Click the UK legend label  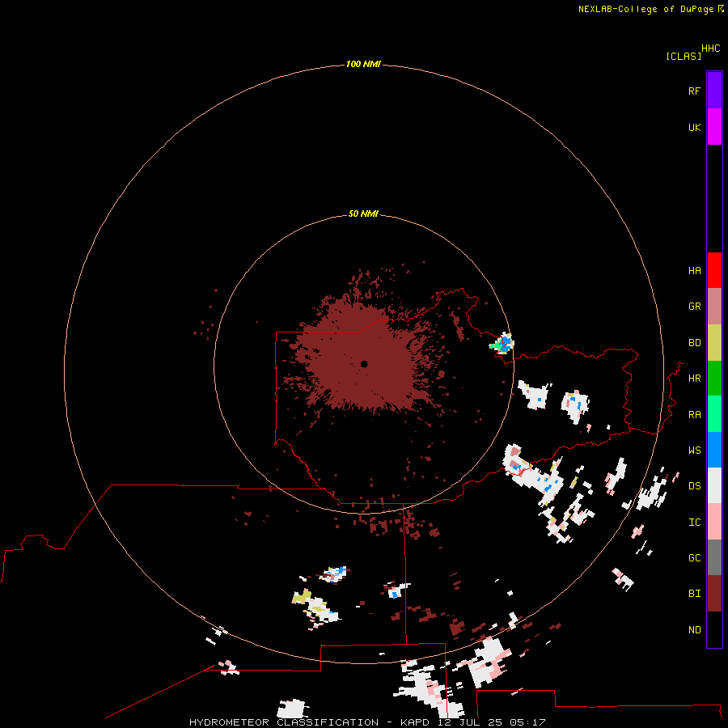click(x=694, y=128)
